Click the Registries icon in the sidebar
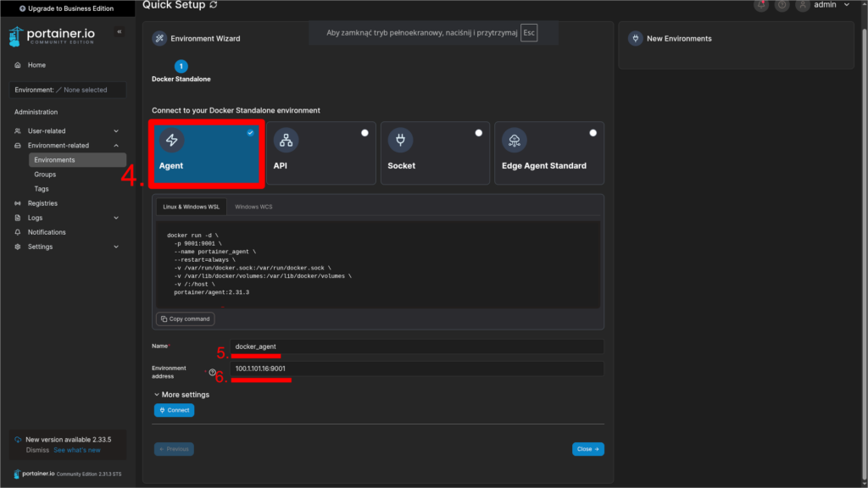The image size is (868, 488). (x=19, y=203)
